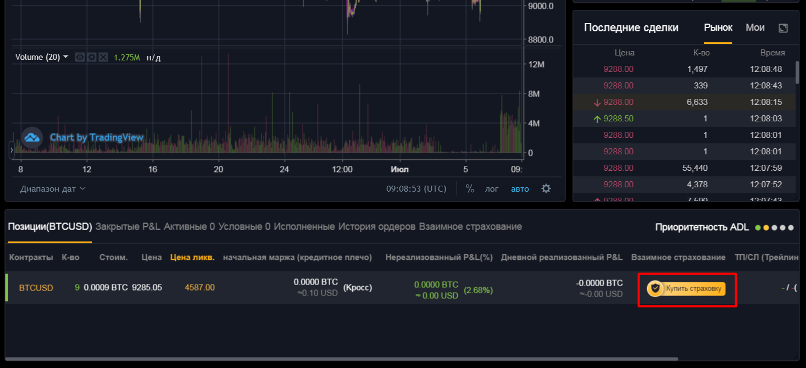Remove the Volume indicator with X icon
This screenshot has width=806, height=368.
tap(103, 57)
